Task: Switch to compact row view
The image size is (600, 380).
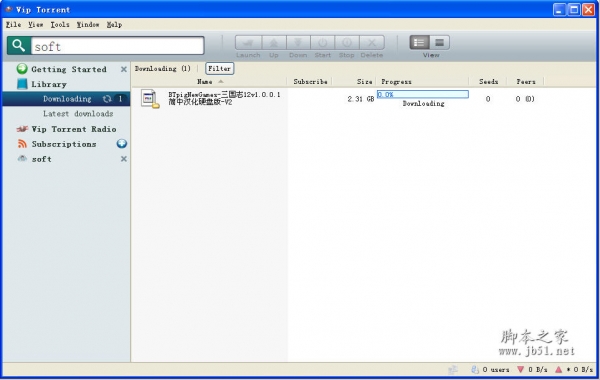Action: pyautogui.click(x=439, y=42)
